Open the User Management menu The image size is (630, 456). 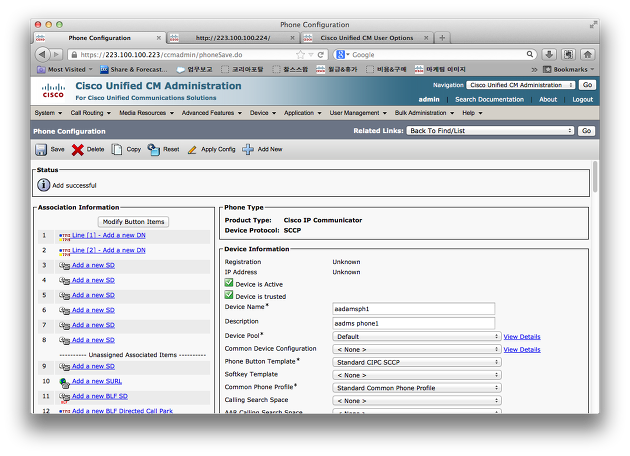click(358, 113)
